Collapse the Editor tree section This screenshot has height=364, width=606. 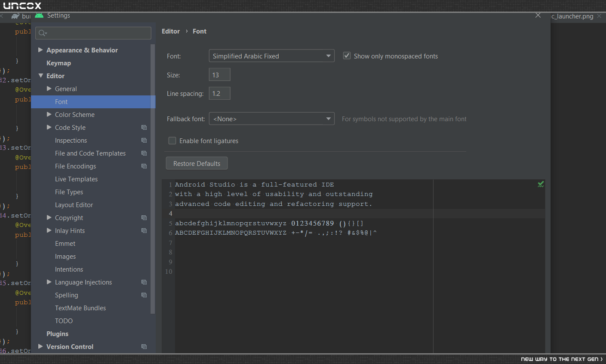pos(40,76)
